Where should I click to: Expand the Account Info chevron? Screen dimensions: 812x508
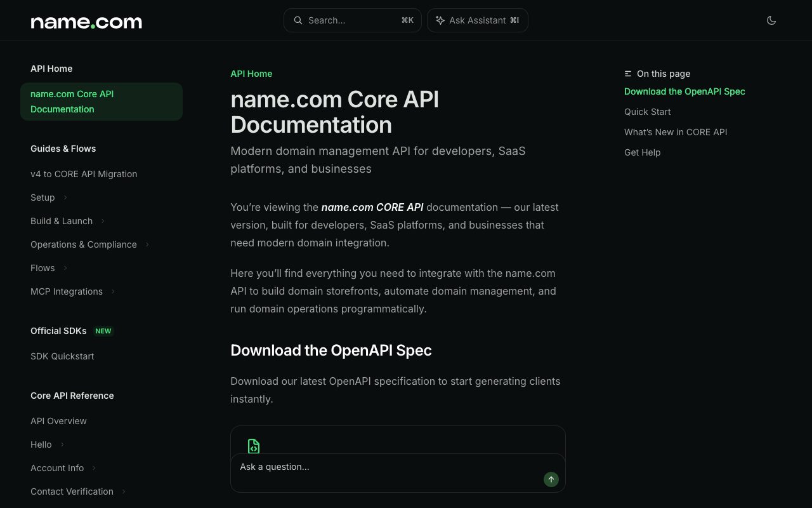[x=94, y=468]
